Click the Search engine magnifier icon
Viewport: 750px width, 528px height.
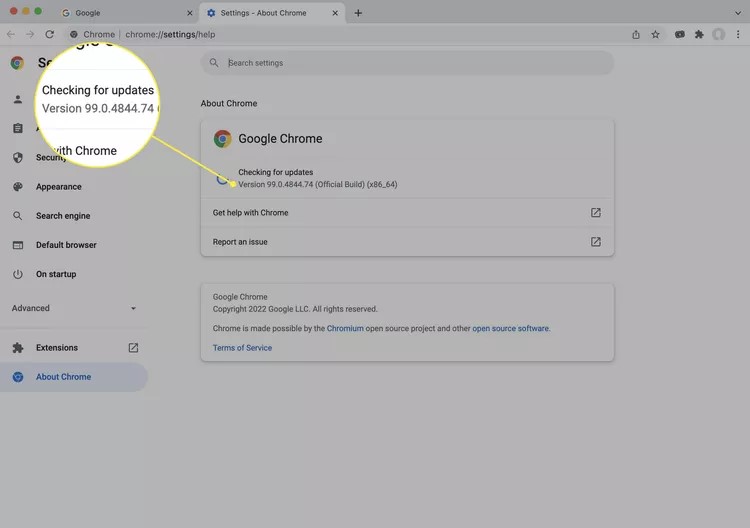(x=18, y=216)
